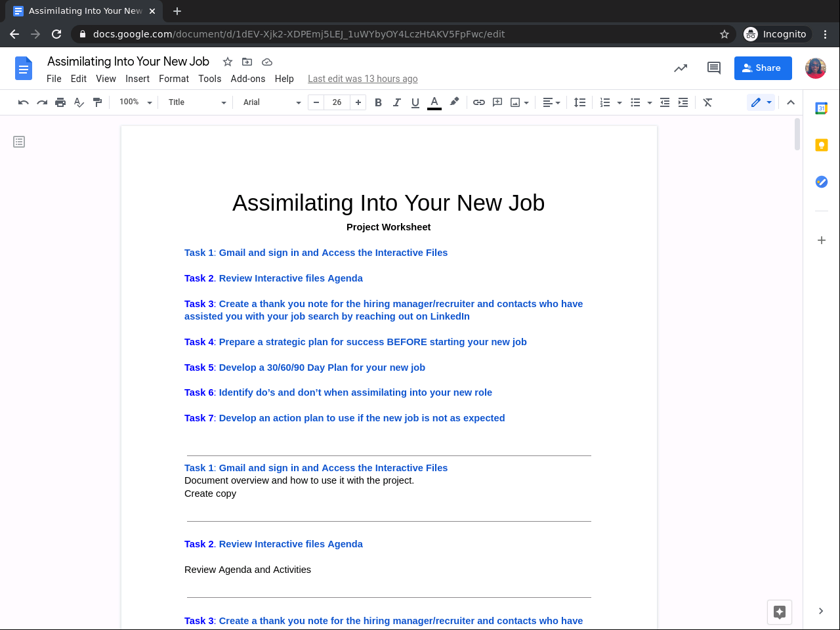Image resolution: width=840 pixels, height=630 pixels.
Task: Open the Format menu
Action: (x=174, y=79)
